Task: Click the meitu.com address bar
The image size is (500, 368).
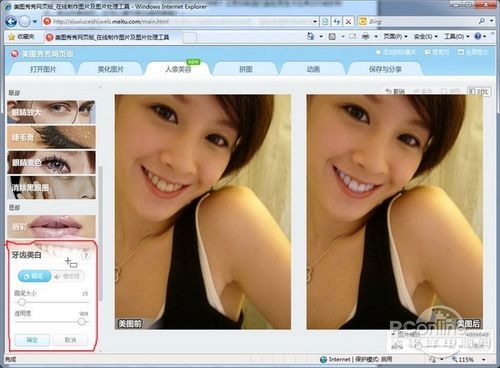Action: point(180,22)
